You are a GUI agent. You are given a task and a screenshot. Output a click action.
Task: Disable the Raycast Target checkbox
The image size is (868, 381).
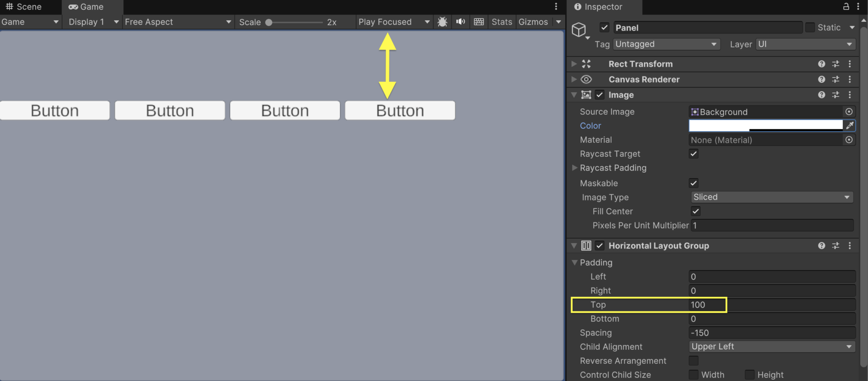coord(693,154)
